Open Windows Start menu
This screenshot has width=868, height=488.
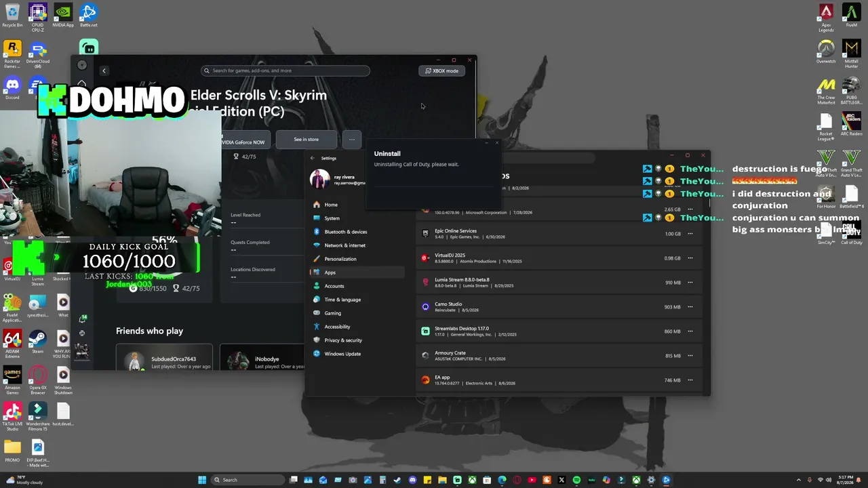point(202,480)
